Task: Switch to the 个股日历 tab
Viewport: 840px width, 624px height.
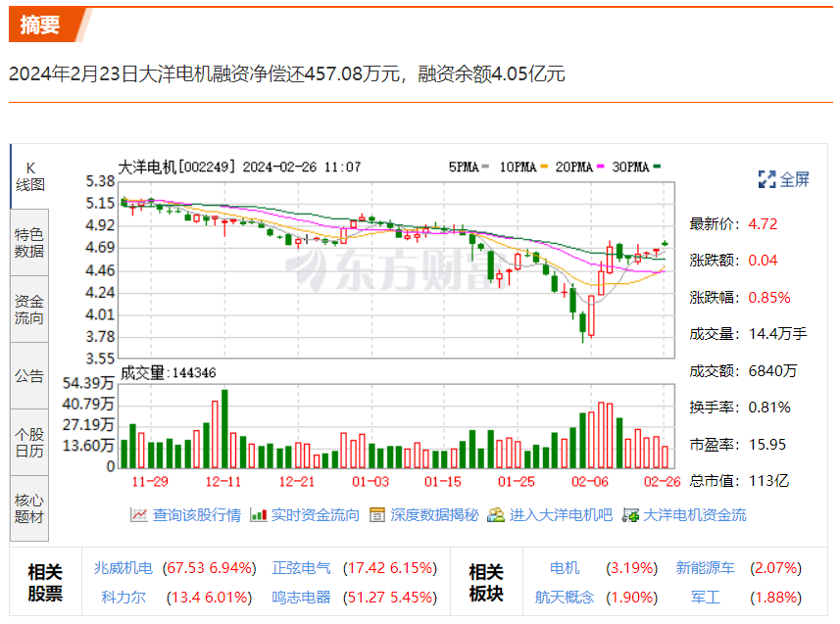Action: [x=29, y=442]
